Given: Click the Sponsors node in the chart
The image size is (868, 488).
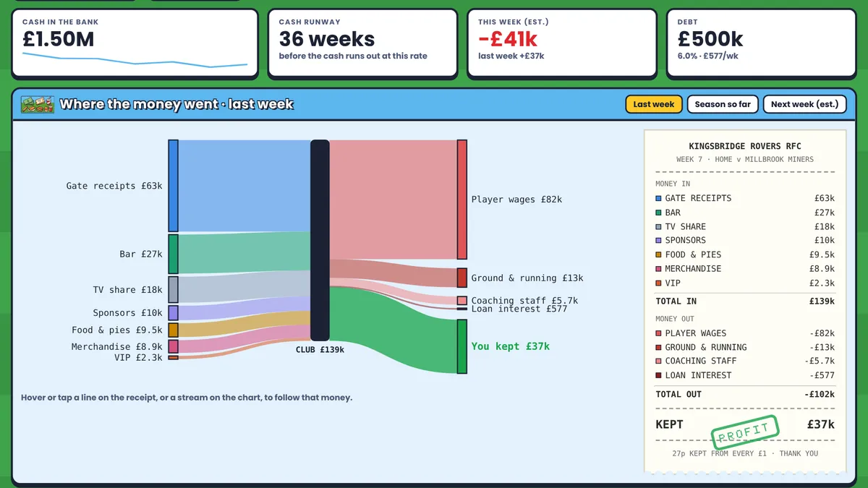Looking at the screenshot, I should coord(173,313).
